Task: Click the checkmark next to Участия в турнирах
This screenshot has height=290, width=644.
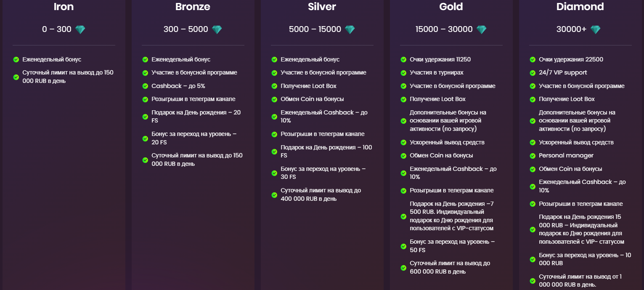Action: 403,73
